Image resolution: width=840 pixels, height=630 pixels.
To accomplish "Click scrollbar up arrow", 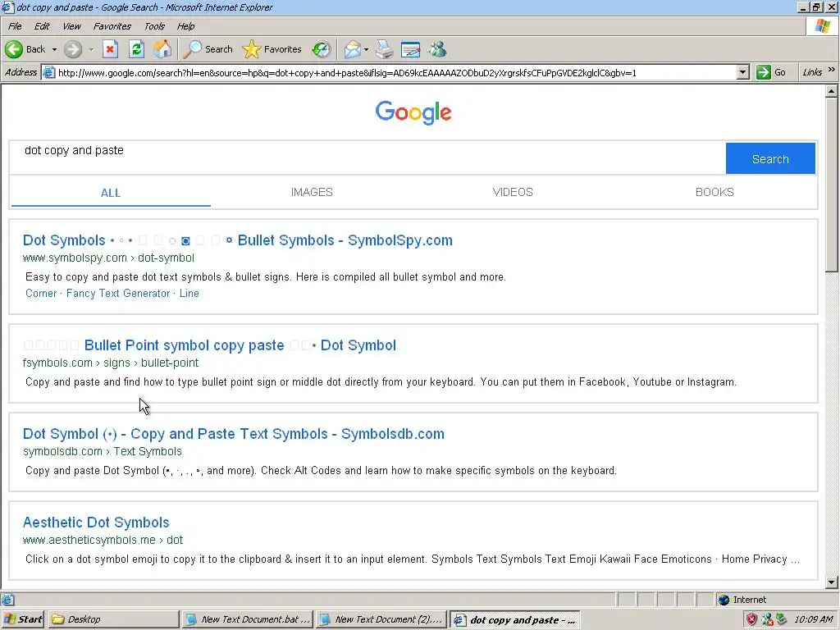I will (831, 91).
